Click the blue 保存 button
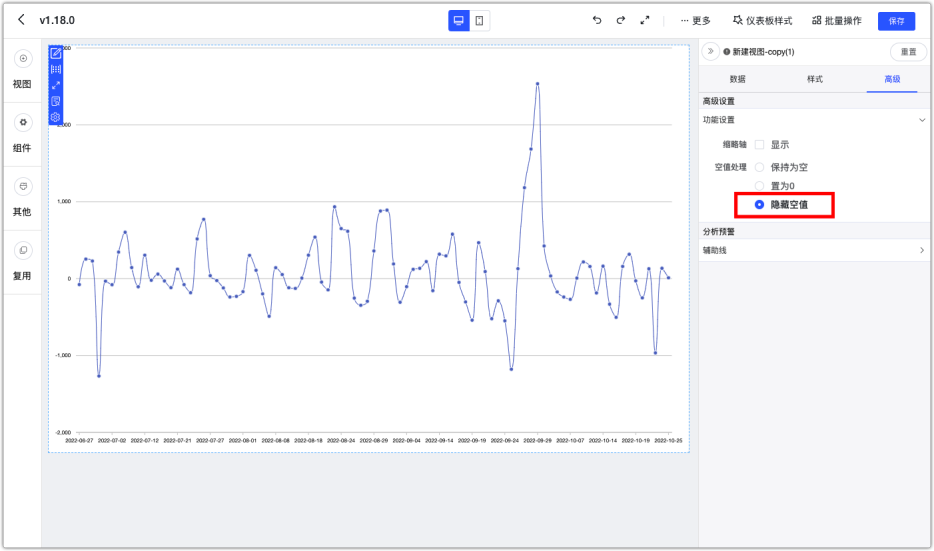934x551 pixels. pyautogui.click(x=896, y=21)
